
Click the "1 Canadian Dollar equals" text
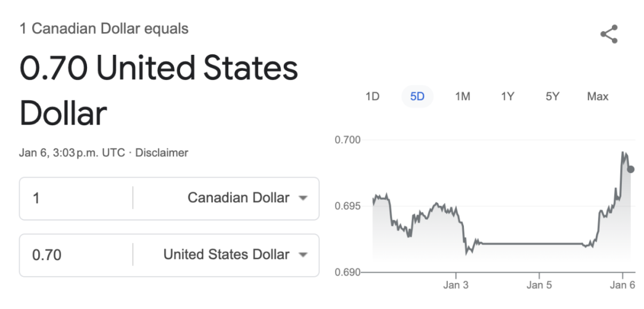[104, 29]
